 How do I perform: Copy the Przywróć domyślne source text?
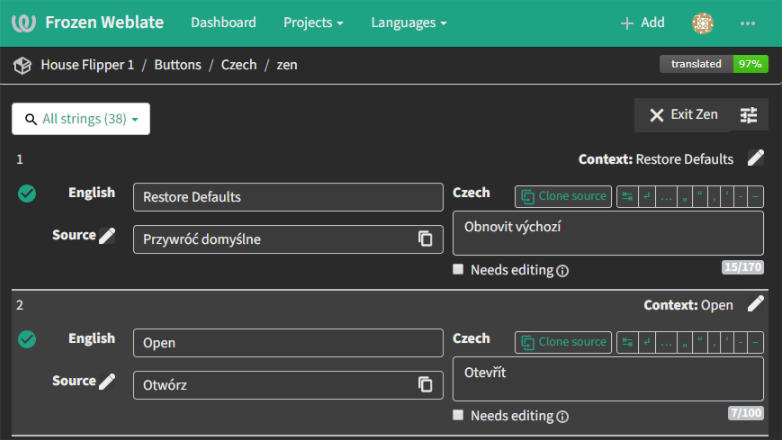point(425,239)
